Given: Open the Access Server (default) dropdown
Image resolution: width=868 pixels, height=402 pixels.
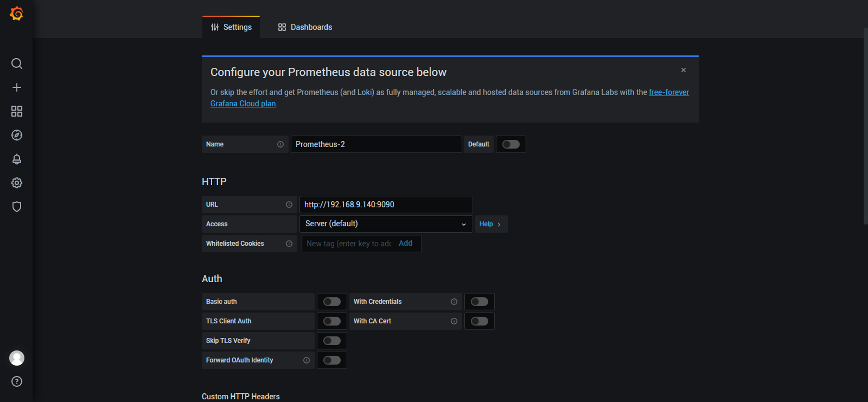Looking at the screenshot, I should [386, 224].
